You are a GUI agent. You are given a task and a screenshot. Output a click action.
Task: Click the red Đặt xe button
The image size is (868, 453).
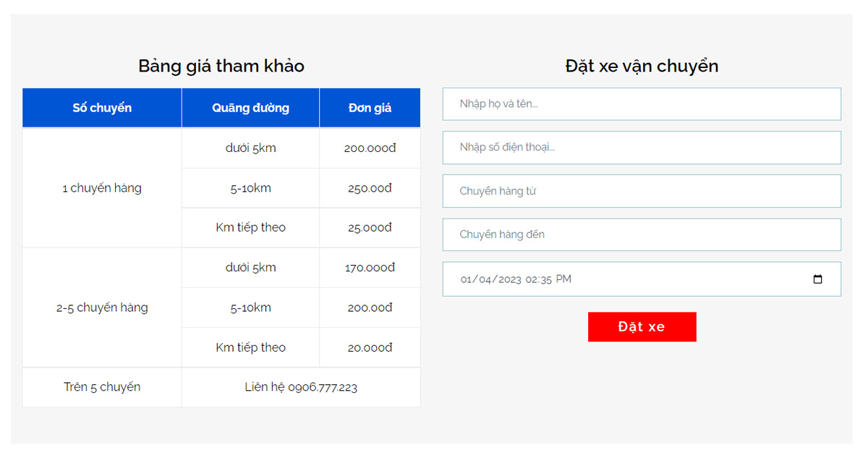(642, 327)
